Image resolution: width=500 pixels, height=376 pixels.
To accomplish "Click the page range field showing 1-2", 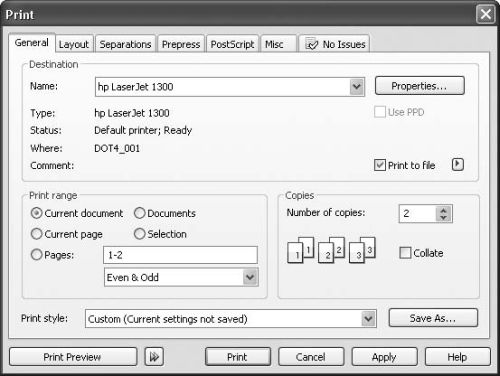I will [x=180, y=255].
